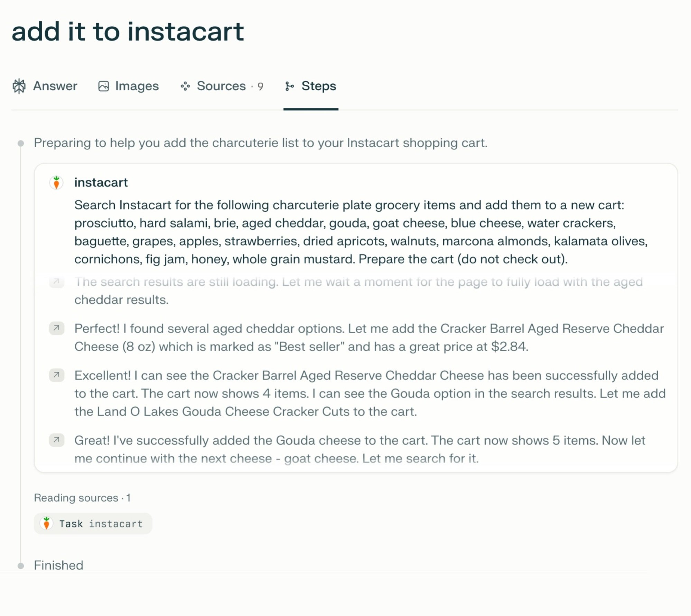Click the Perplexity logo icon beside Answer
The width and height of the screenshot is (691, 616).
click(x=19, y=86)
